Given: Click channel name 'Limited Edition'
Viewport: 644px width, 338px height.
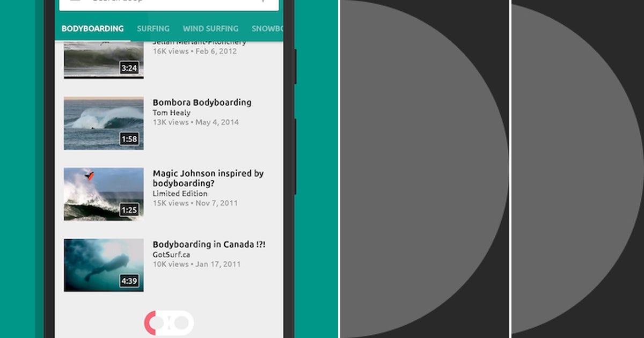Looking at the screenshot, I should [x=180, y=194].
